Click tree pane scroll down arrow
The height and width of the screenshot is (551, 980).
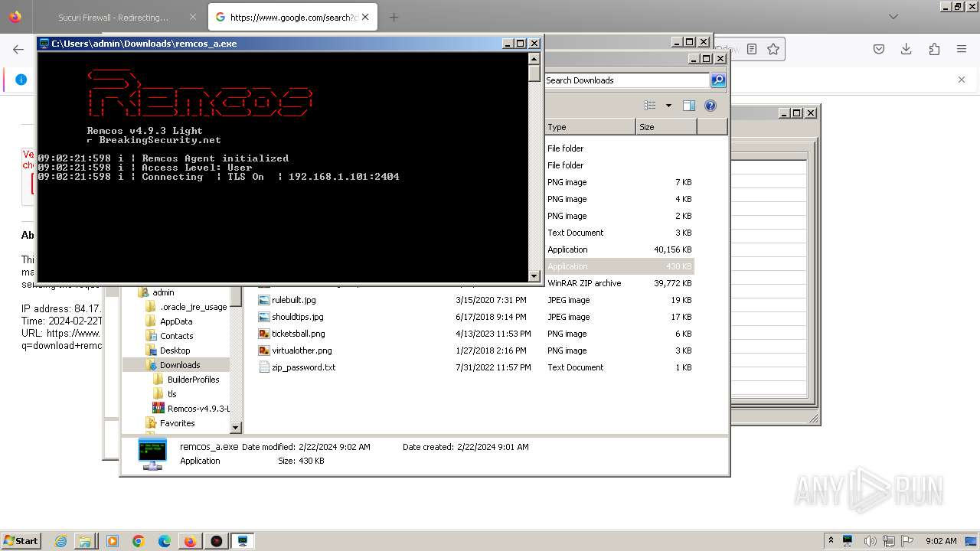point(236,428)
